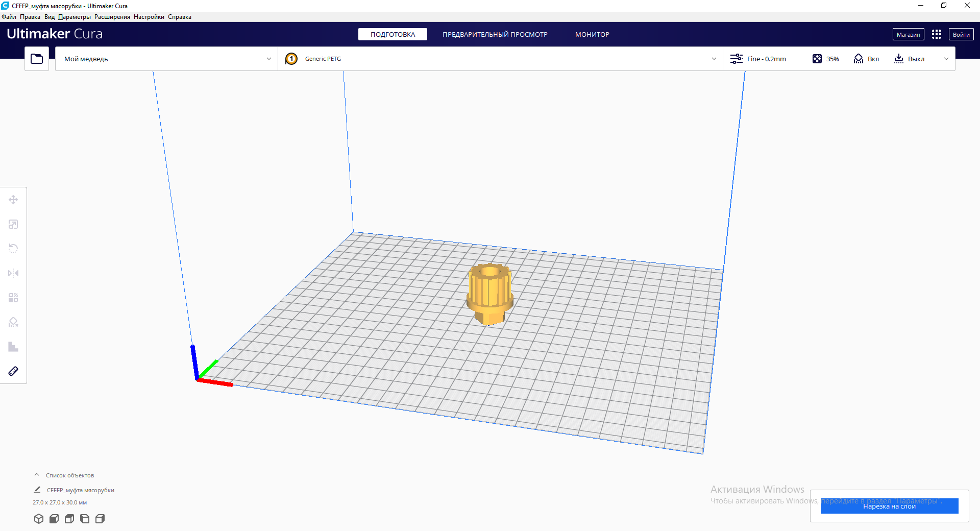This screenshot has height=531, width=980.
Task: Click the 'Generic PETG' material name
Action: (x=323, y=59)
